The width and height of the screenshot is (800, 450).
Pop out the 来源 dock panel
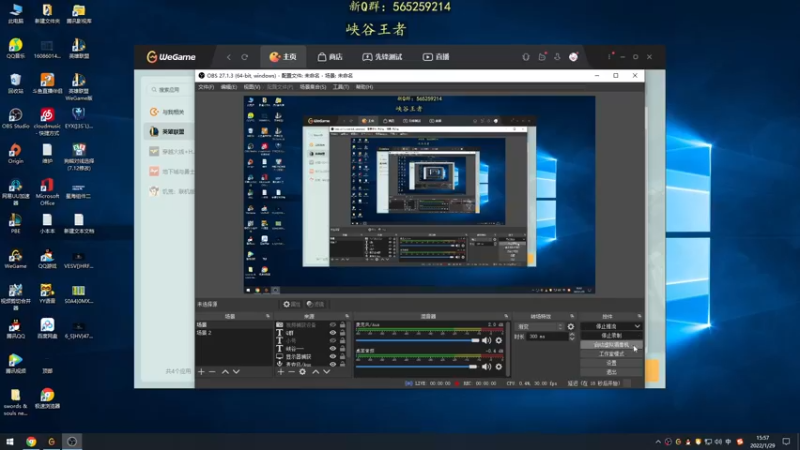point(347,316)
